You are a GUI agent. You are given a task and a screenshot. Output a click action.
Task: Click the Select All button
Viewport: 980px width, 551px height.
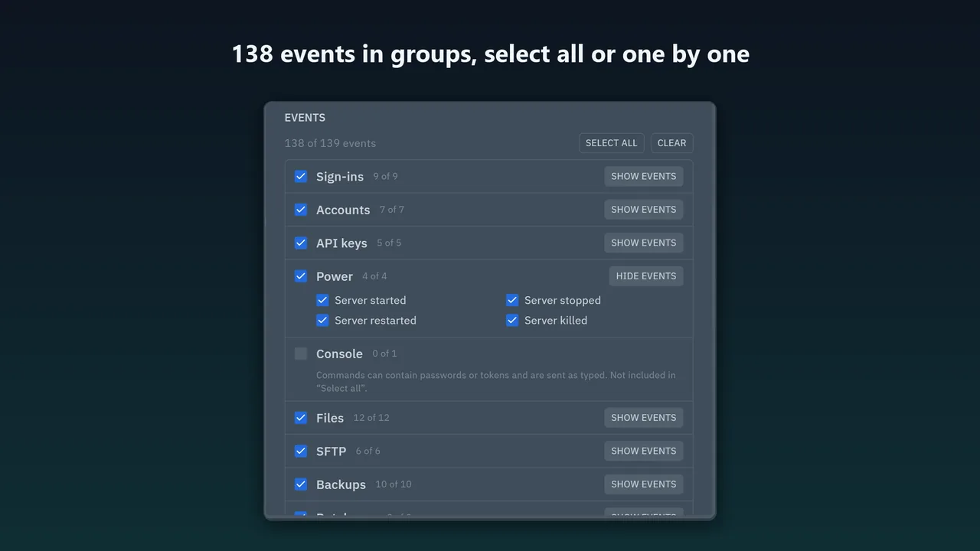pyautogui.click(x=612, y=143)
